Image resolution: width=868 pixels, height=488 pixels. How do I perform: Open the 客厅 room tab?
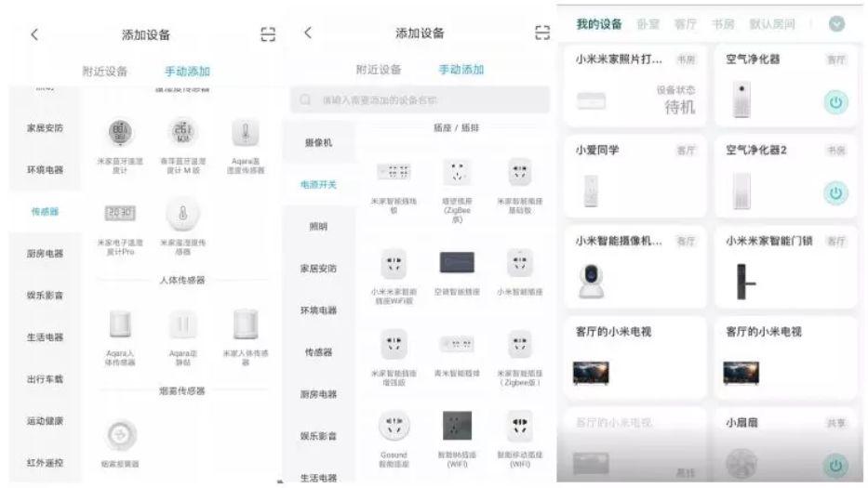pos(686,24)
